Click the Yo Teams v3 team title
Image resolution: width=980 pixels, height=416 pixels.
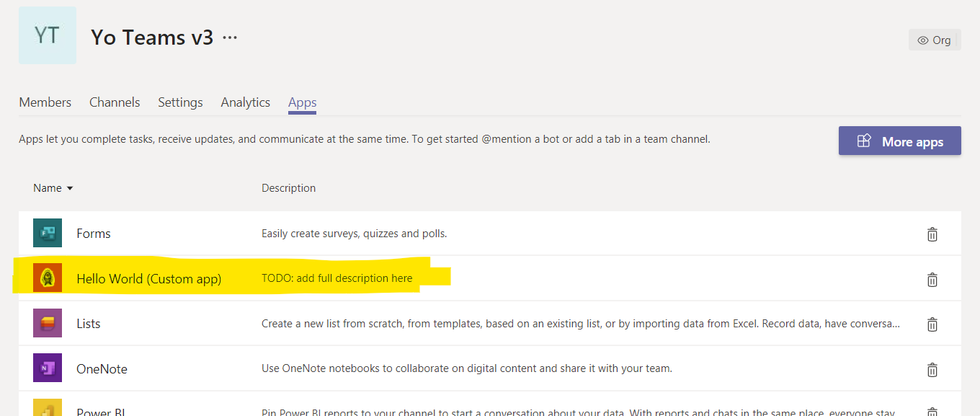[152, 37]
